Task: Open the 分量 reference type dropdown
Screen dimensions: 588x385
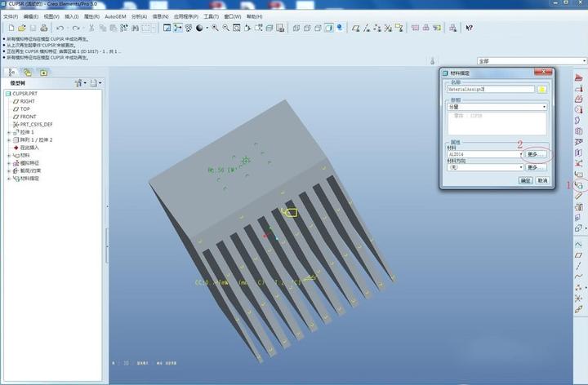Action: (x=497, y=107)
